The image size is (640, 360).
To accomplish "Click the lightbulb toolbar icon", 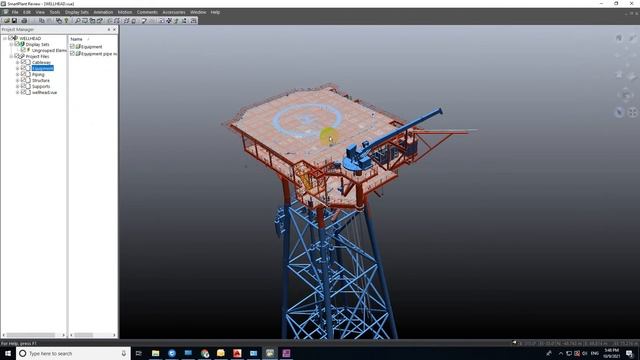I will (67, 20).
